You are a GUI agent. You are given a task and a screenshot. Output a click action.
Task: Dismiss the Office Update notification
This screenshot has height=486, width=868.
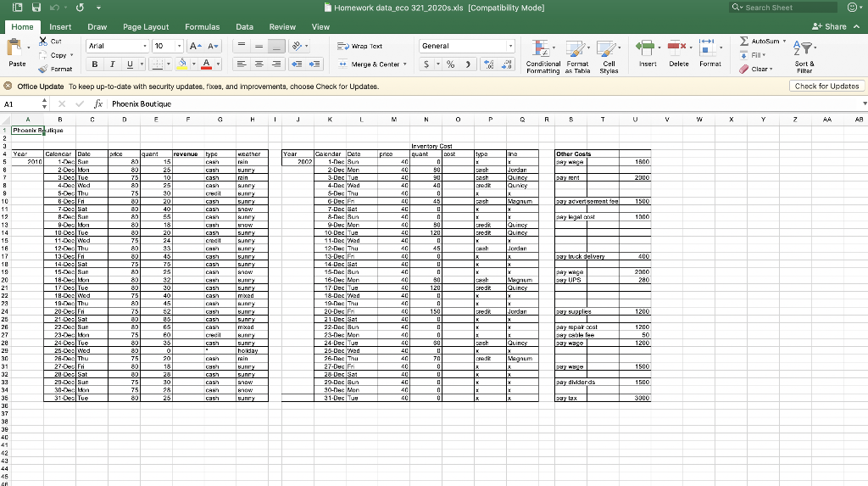coord(8,86)
